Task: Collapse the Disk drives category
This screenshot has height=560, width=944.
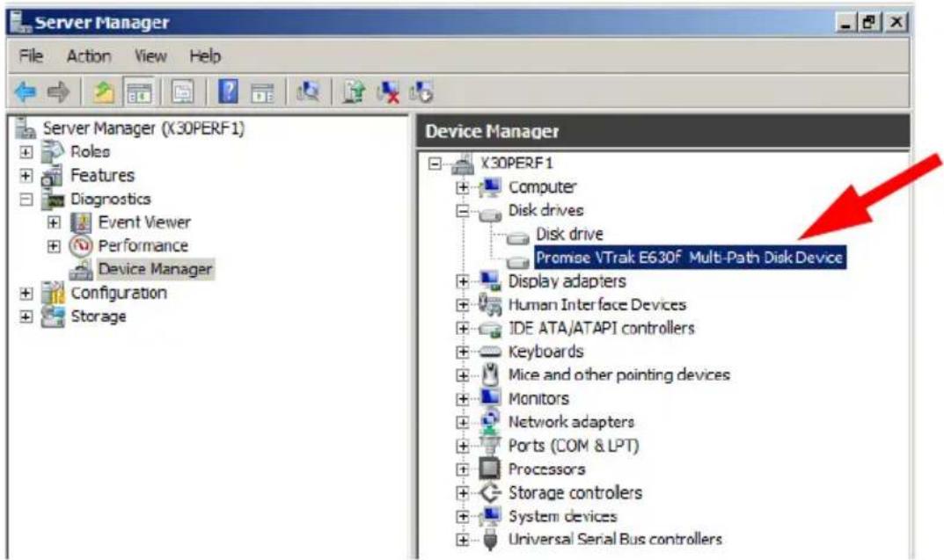Action: (x=463, y=210)
